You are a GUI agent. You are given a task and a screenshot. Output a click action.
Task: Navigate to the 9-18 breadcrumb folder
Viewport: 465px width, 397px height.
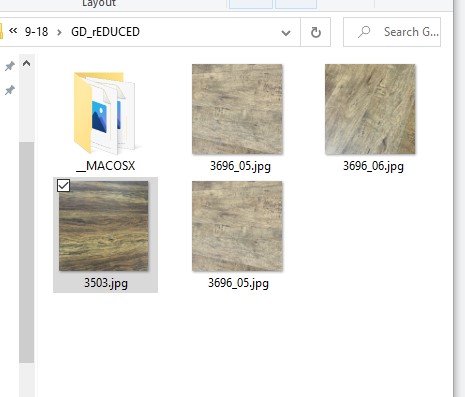pyautogui.click(x=36, y=32)
